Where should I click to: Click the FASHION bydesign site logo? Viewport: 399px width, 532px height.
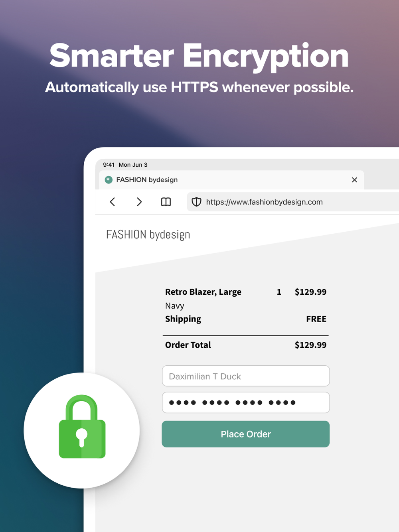click(148, 234)
